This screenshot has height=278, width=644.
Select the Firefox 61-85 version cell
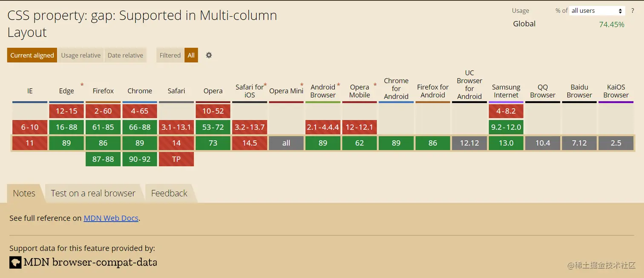tap(103, 127)
